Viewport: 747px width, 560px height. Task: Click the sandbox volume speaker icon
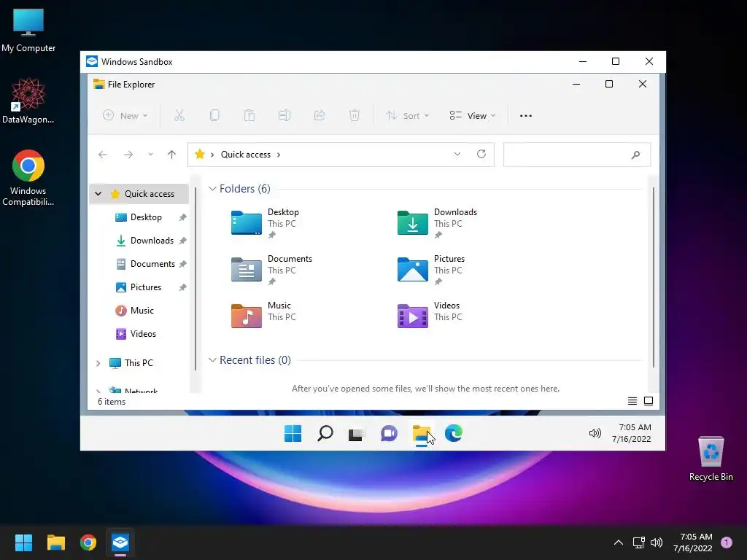pyautogui.click(x=595, y=433)
